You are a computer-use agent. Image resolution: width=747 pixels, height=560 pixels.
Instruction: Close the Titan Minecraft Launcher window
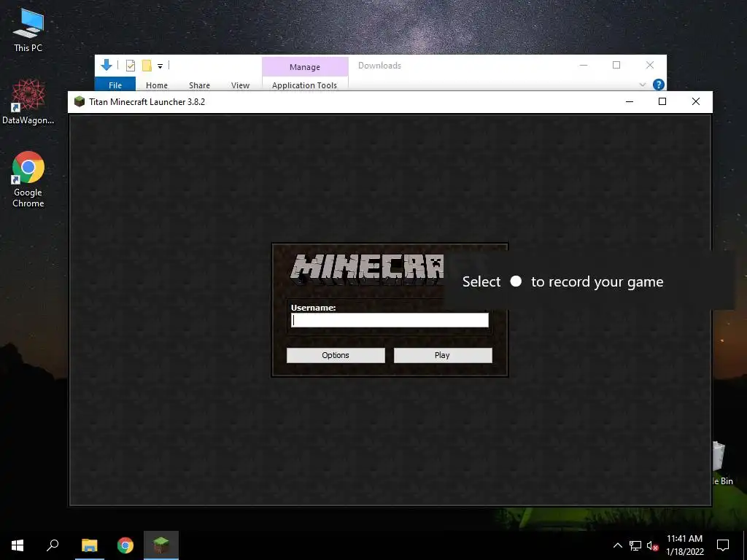point(695,101)
